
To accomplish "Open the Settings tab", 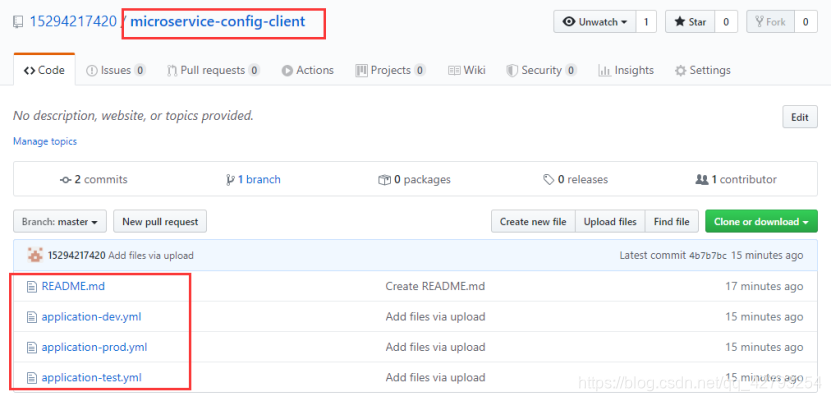I will point(703,70).
